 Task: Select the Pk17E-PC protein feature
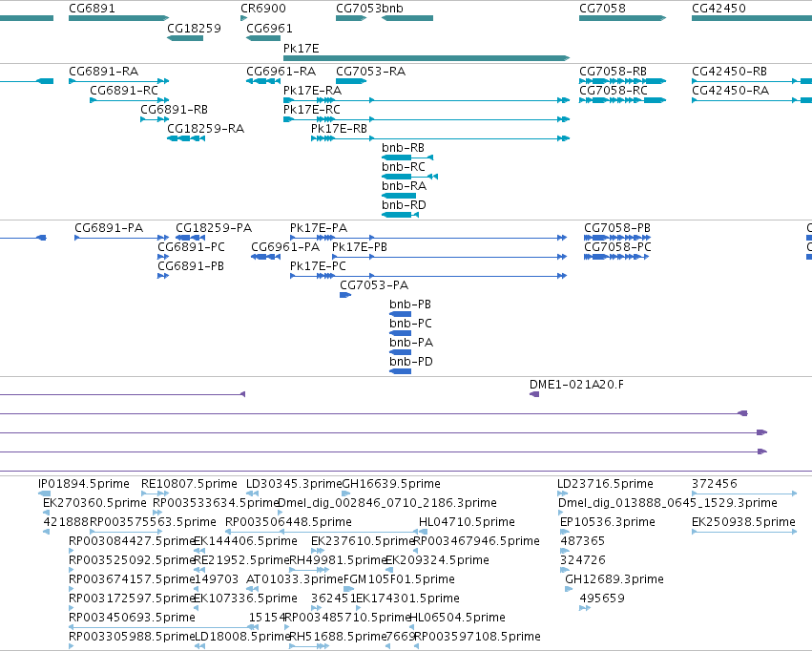coord(428,276)
